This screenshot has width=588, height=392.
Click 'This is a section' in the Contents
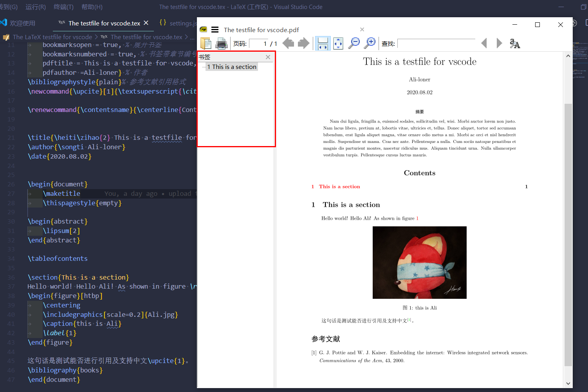pyautogui.click(x=339, y=186)
